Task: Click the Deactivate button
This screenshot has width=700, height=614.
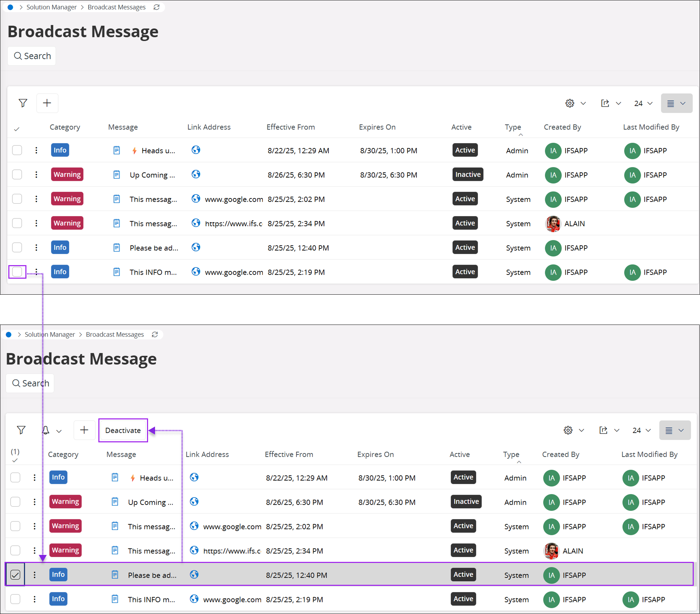Action: point(123,431)
